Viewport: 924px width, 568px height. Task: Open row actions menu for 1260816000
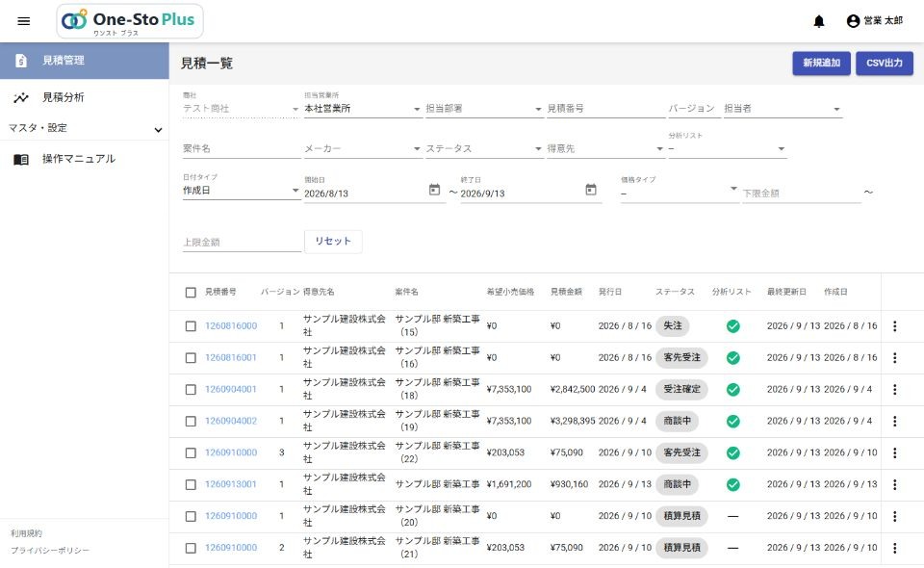[894, 325]
